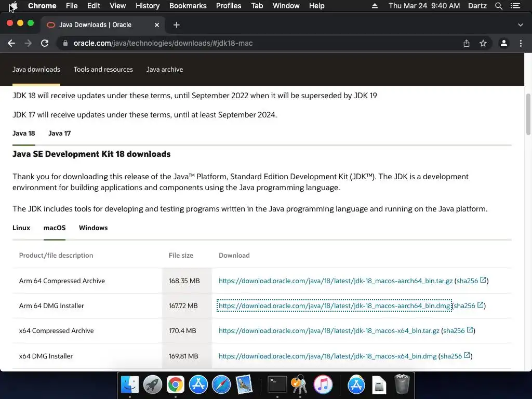Reload the Oracle page
Screen dimensions: 532x399
[x=45, y=43]
